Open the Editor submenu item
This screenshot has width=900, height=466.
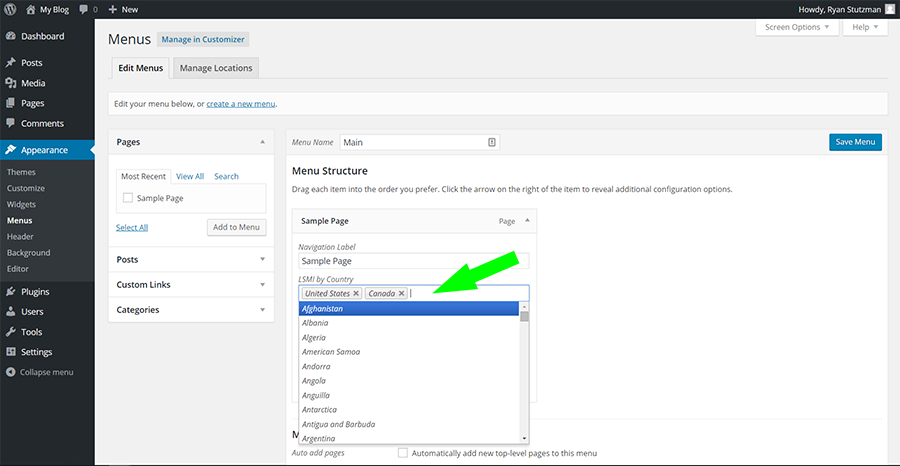tap(18, 269)
